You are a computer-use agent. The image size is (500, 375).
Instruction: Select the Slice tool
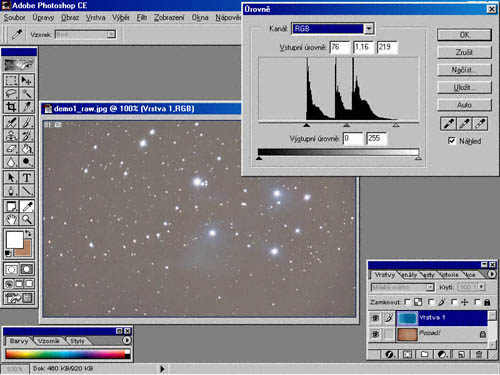(27, 107)
